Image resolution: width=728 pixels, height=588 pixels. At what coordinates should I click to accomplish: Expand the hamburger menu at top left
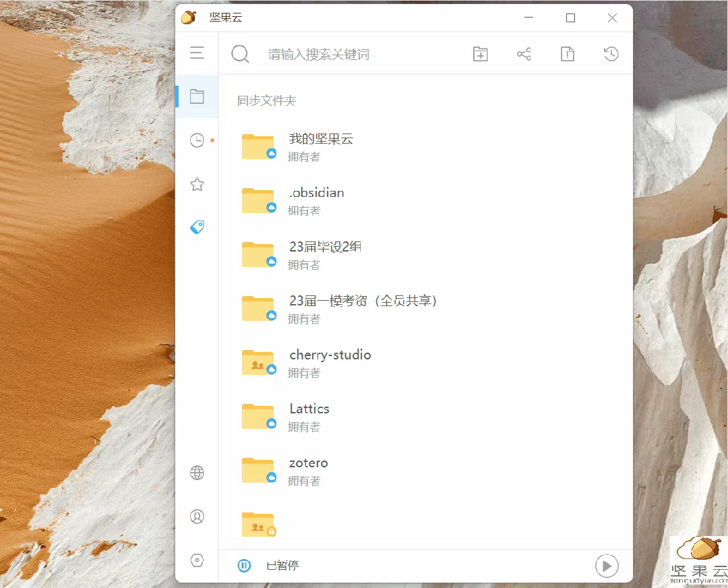tap(196, 53)
